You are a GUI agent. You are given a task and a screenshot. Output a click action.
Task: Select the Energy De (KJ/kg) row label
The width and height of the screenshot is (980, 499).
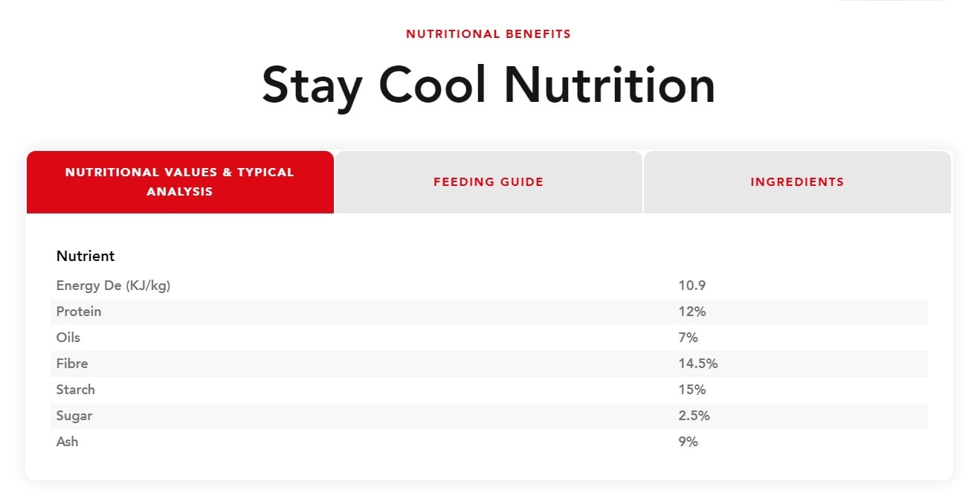pyautogui.click(x=114, y=286)
